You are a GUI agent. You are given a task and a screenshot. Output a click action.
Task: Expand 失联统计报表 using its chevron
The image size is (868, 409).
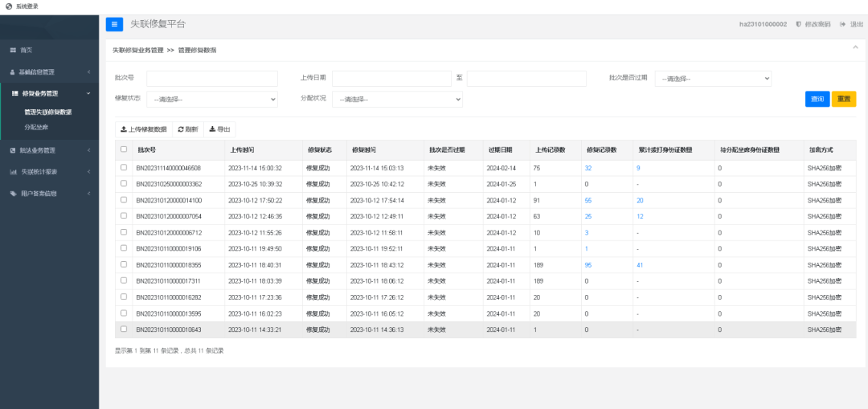88,172
